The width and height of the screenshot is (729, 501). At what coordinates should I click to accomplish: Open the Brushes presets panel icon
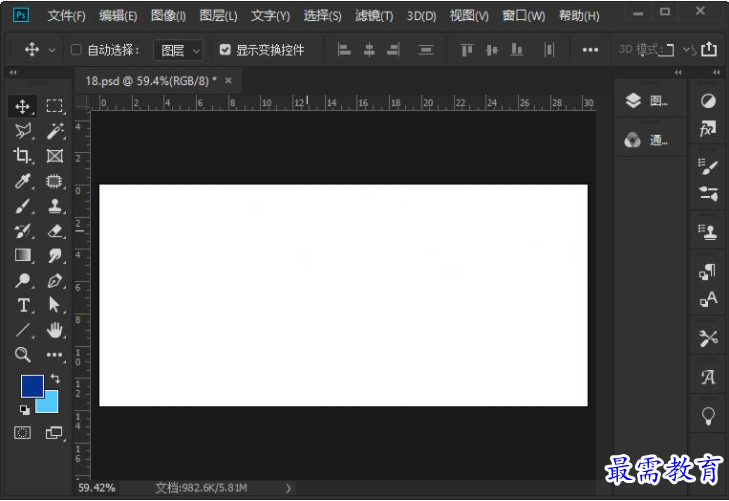click(708, 193)
